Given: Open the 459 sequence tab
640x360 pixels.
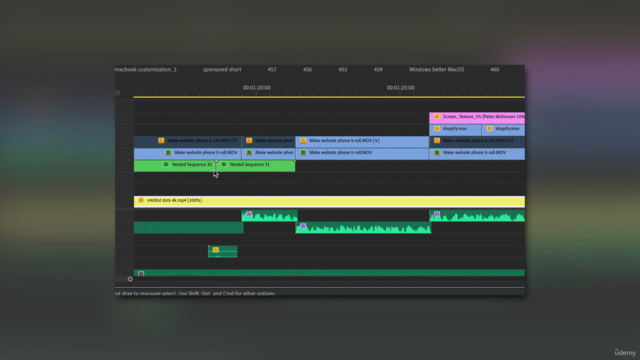Looking at the screenshot, I should (x=378, y=69).
